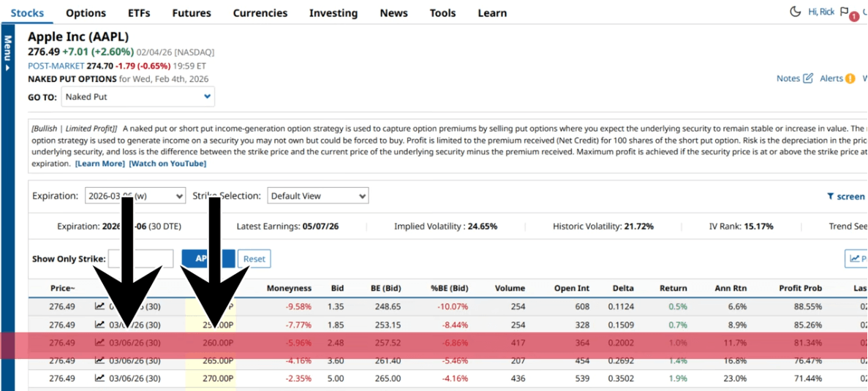Open chart icon in the 1.85 bid row
The height and width of the screenshot is (391, 868).
point(99,324)
